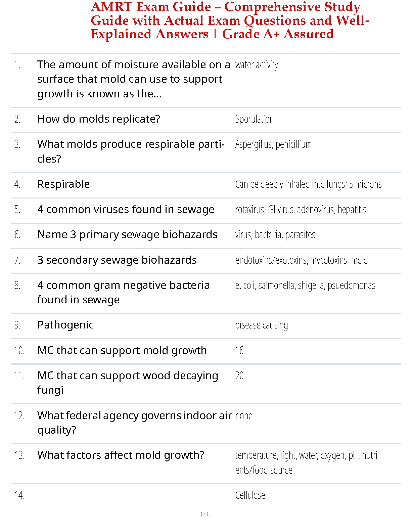Click the answer "Aspergillus, penicillium"
The height and width of the screenshot is (532, 411).
pyautogui.click(x=273, y=144)
